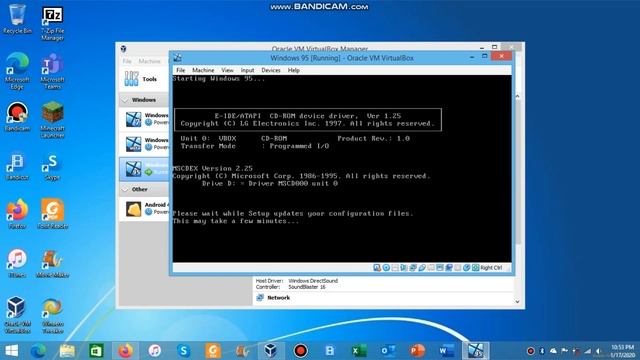The height and width of the screenshot is (360, 640).
Task: Click the network signal icon in system tray
Action: 587,351
